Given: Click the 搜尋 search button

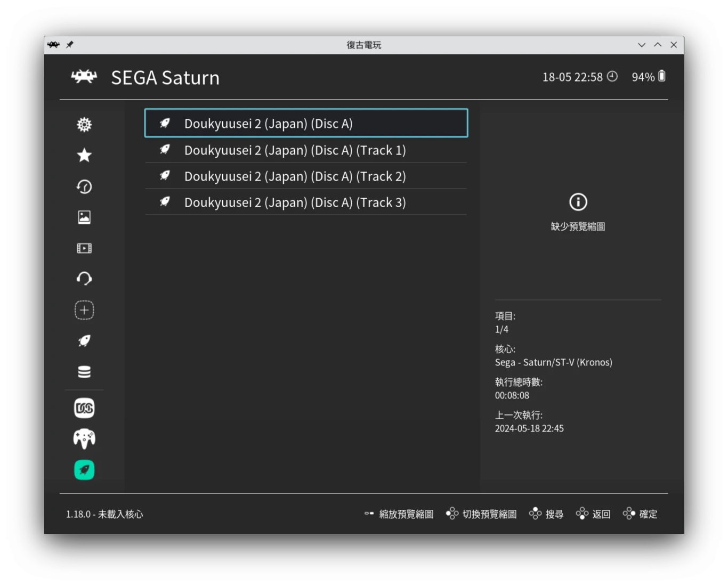Looking at the screenshot, I should pos(547,514).
